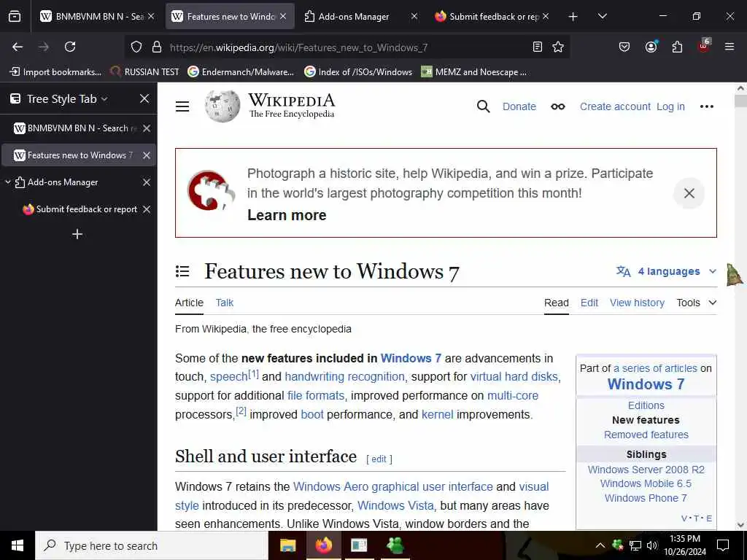Switch to Submit feedback browser tab
The image size is (747, 560).
click(x=491, y=16)
